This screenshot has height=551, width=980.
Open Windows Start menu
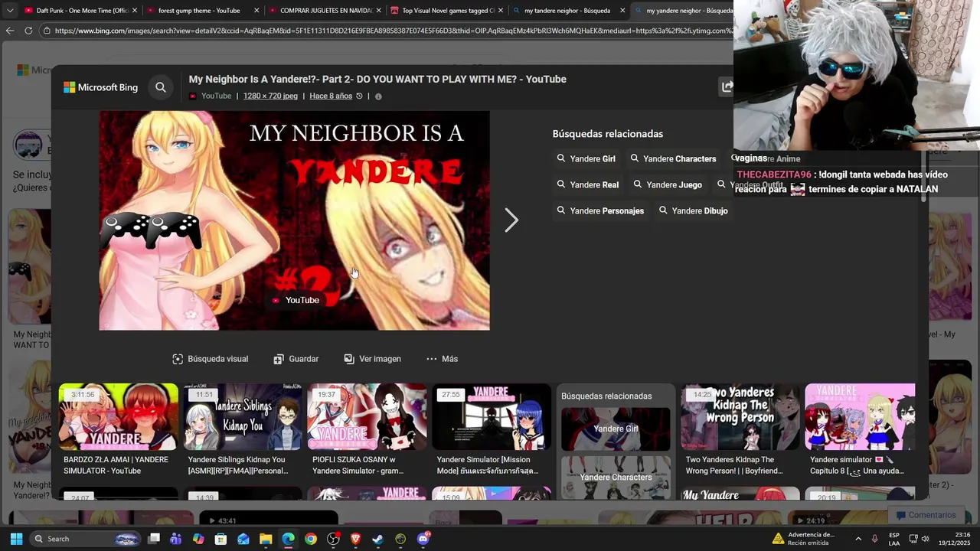click(16, 539)
